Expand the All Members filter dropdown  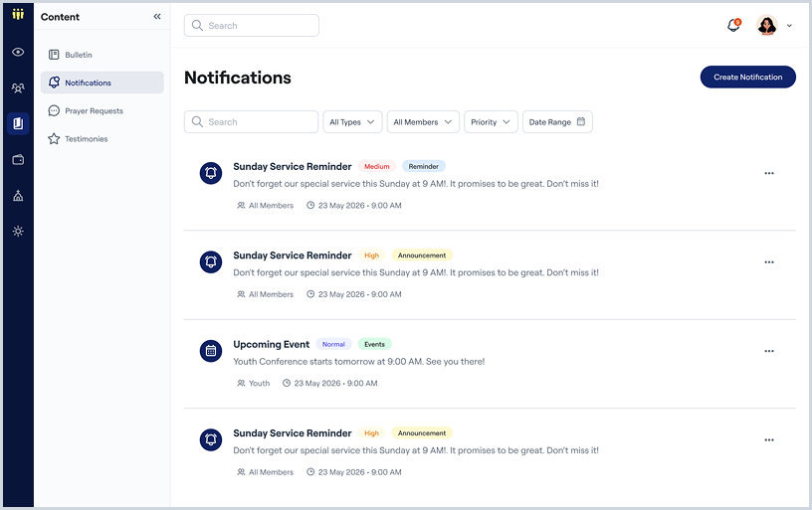click(x=423, y=122)
